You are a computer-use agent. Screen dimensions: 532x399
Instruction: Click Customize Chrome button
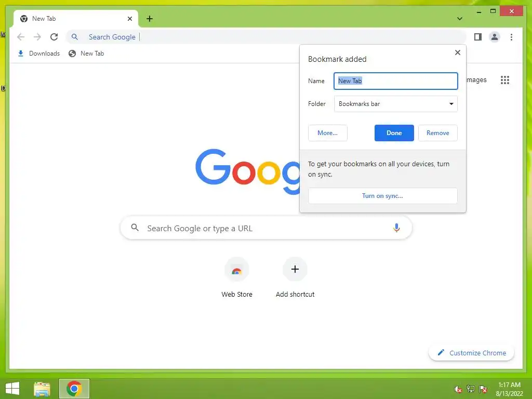click(x=471, y=353)
